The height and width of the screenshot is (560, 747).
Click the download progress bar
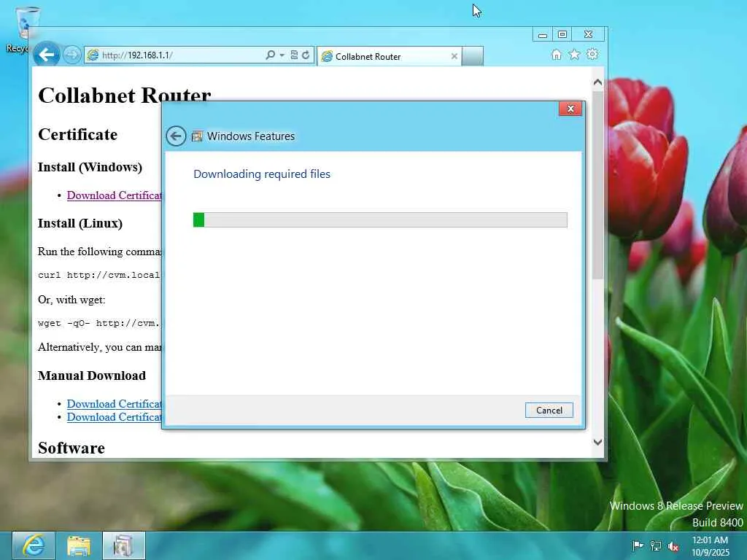(x=379, y=220)
